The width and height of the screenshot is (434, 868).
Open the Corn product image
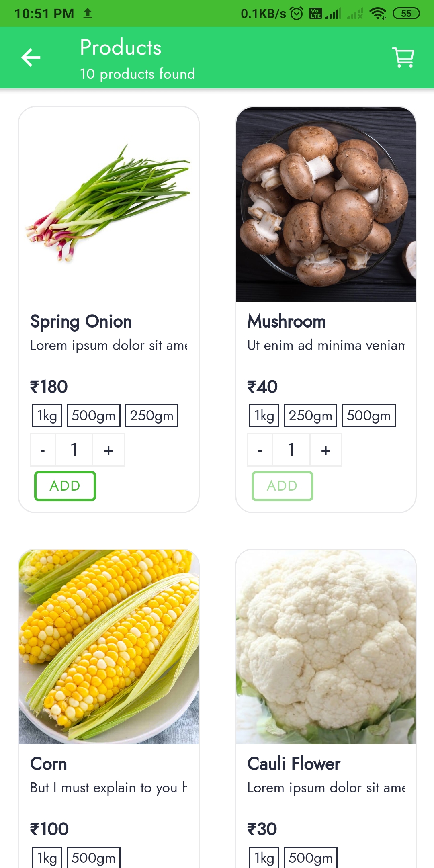[108, 647]
